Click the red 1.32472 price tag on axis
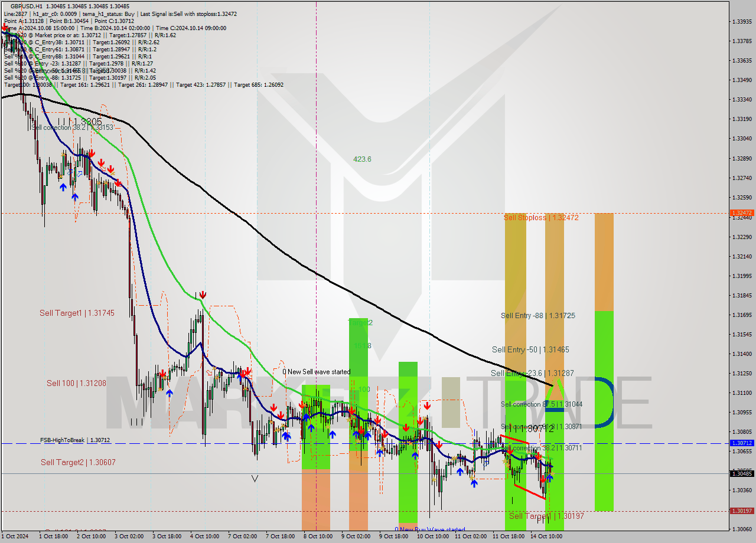This screenshot has height=543, width=756. pyautogui.click(x=742, y=213)
